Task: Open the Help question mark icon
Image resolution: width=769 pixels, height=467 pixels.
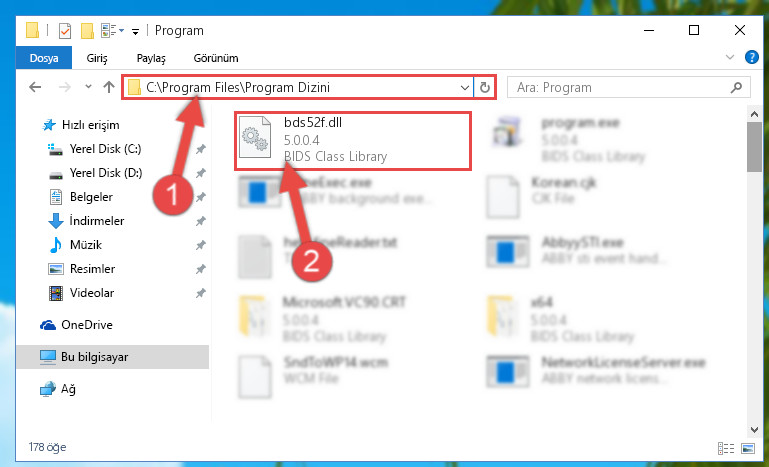Action: coord(751,57)
